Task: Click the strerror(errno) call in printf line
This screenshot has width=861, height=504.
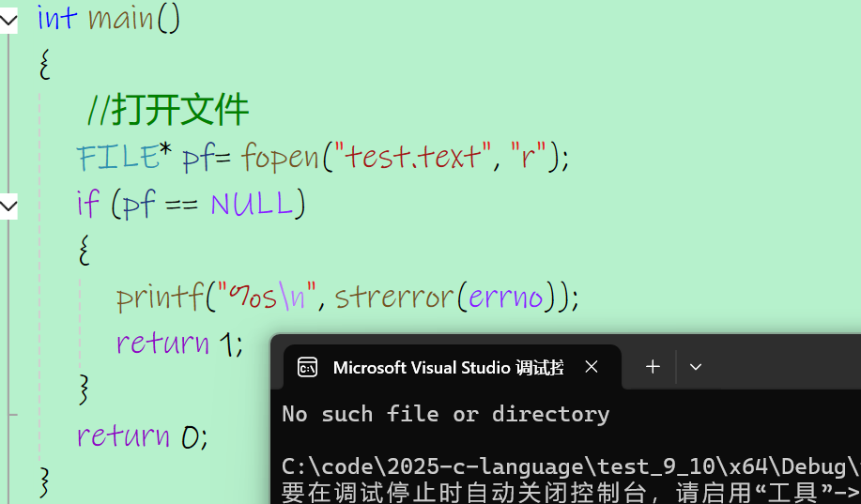Action: pos(451,297)
